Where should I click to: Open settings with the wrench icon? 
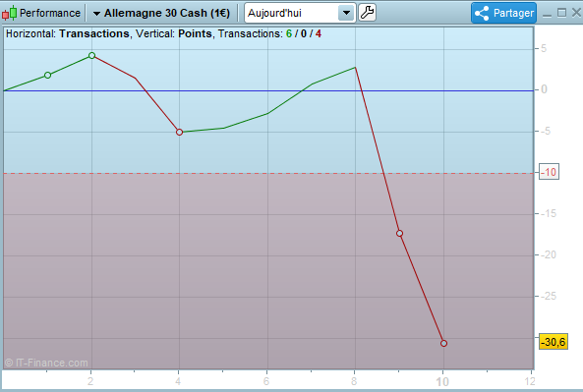click(368, 13)
